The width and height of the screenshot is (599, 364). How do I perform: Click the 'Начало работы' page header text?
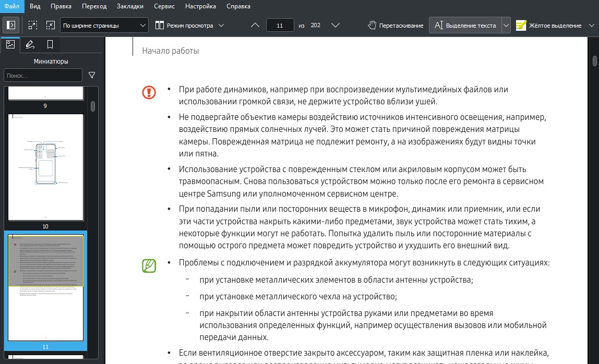pos(171,51)
